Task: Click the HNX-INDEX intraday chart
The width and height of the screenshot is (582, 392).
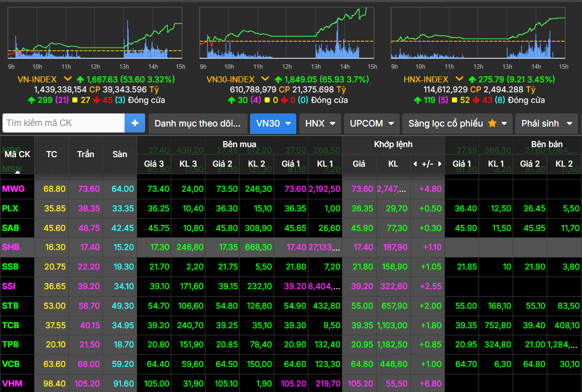Action: click(x=478, y=33)
